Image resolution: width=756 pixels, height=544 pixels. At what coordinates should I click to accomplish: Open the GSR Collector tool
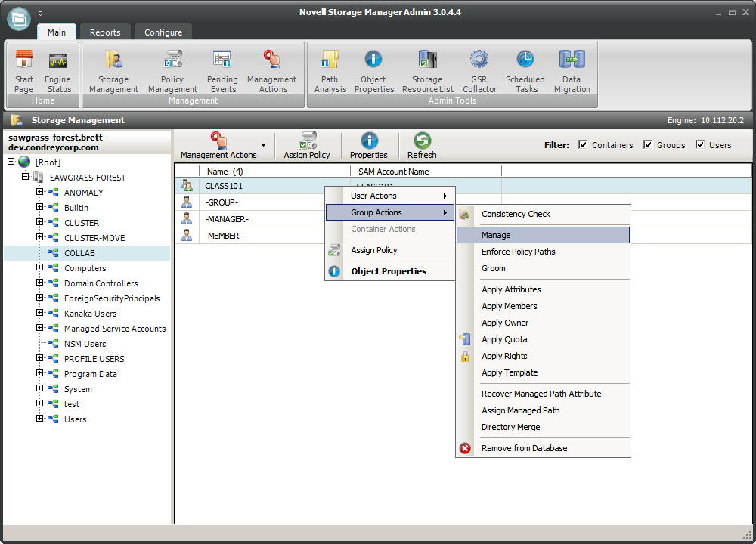[x=479, y=72]
